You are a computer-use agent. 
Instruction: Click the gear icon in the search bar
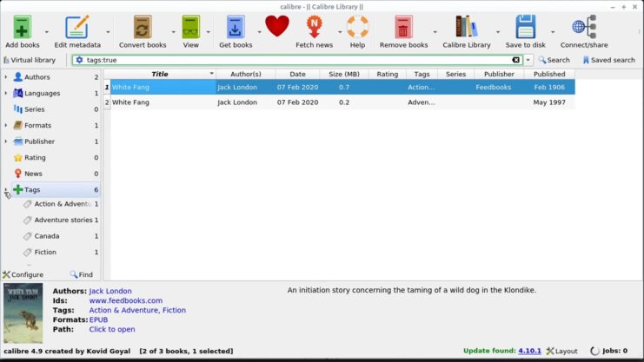tap(79, 60)
